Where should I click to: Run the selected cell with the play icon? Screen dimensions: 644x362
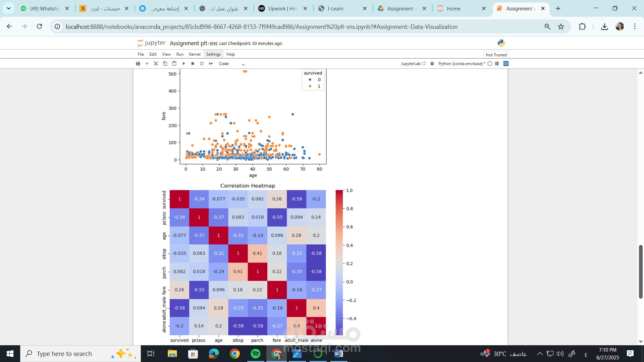pyautogui.click(x=184, y=64)
